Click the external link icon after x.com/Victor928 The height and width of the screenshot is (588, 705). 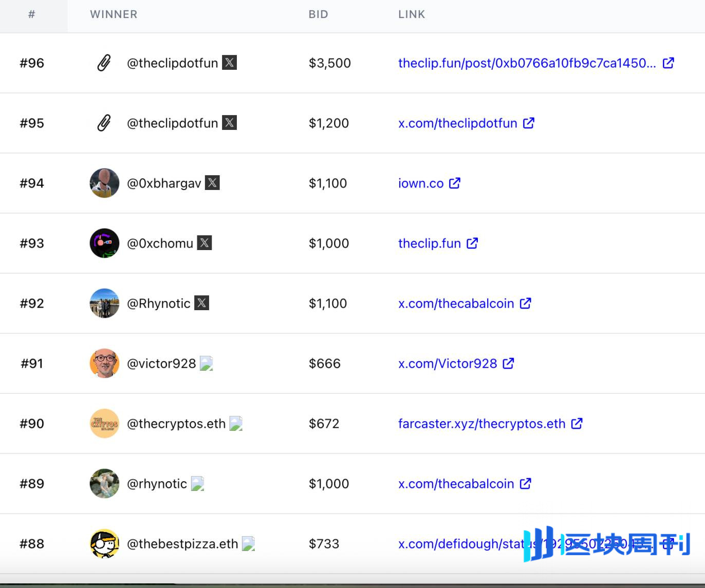[x=508, y=363]
